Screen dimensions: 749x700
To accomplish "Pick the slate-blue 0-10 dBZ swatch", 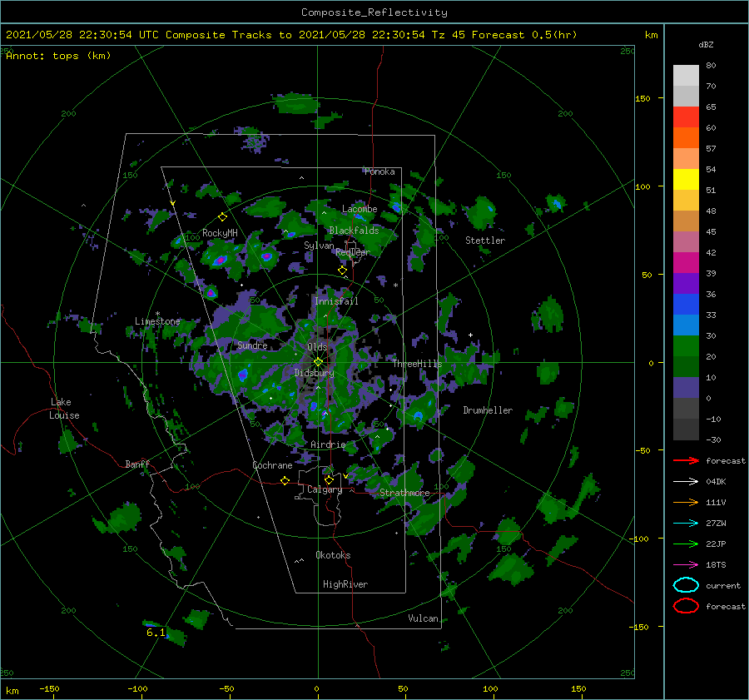I will click(686, 388).
